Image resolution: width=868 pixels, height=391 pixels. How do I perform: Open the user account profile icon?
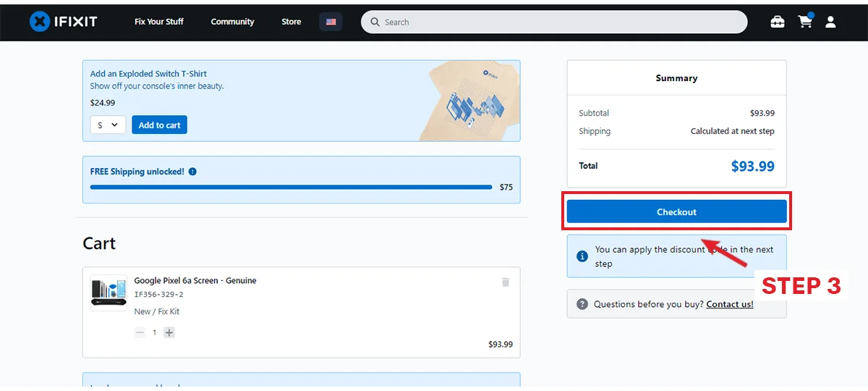tap(830, 22)
